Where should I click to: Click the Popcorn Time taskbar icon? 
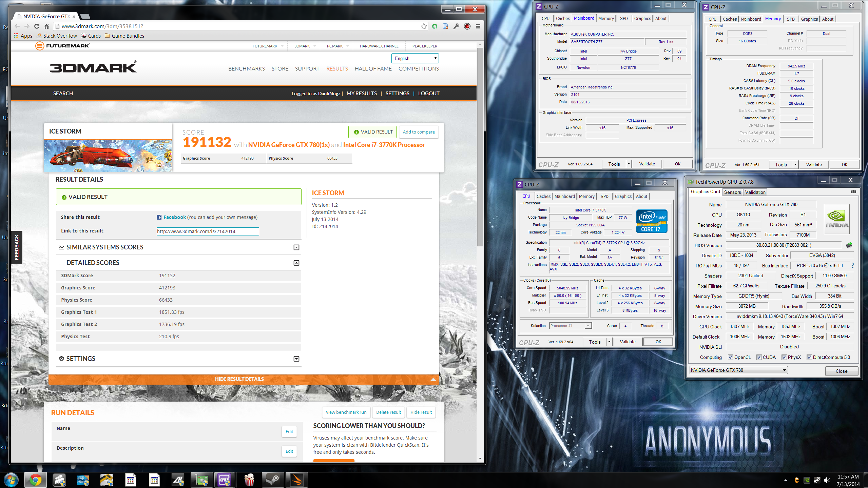pyautogui.click(x=249, y=480)
